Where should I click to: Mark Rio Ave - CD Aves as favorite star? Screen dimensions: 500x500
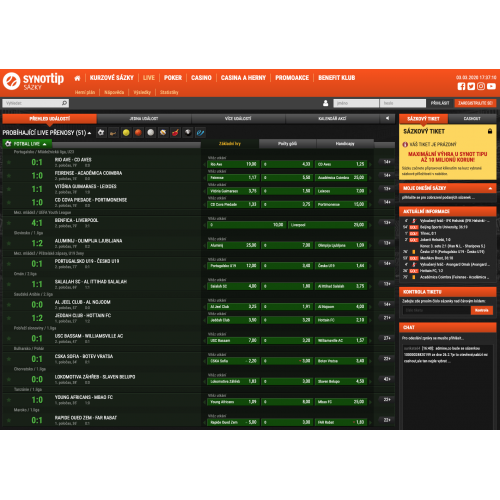[x=9, y=162]
